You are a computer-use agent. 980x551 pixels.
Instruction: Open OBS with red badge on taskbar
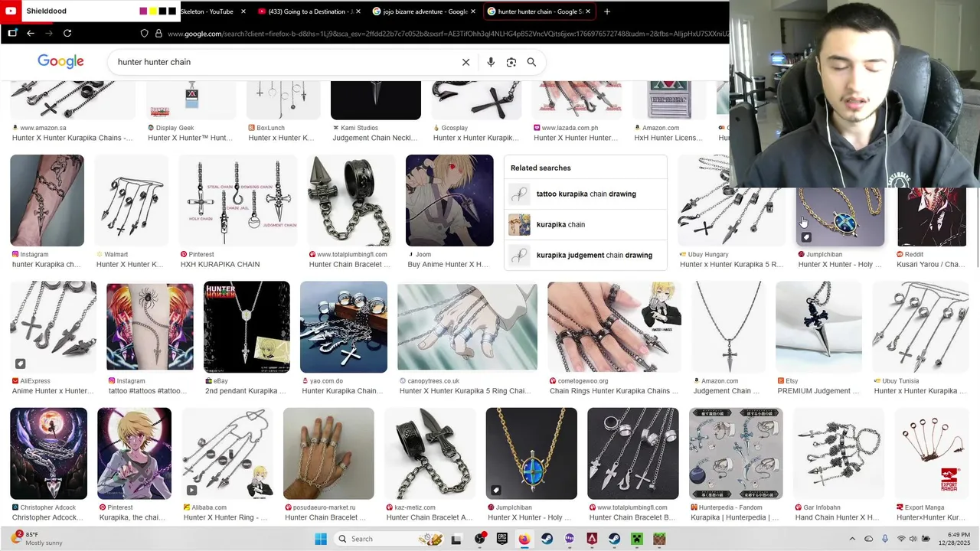(x=479, y=539)
